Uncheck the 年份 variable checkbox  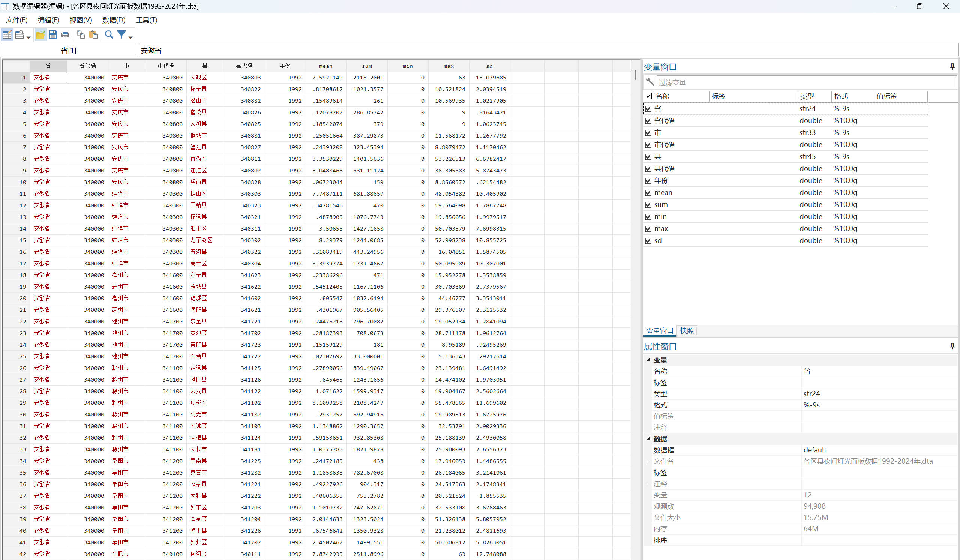click(648, 181)
